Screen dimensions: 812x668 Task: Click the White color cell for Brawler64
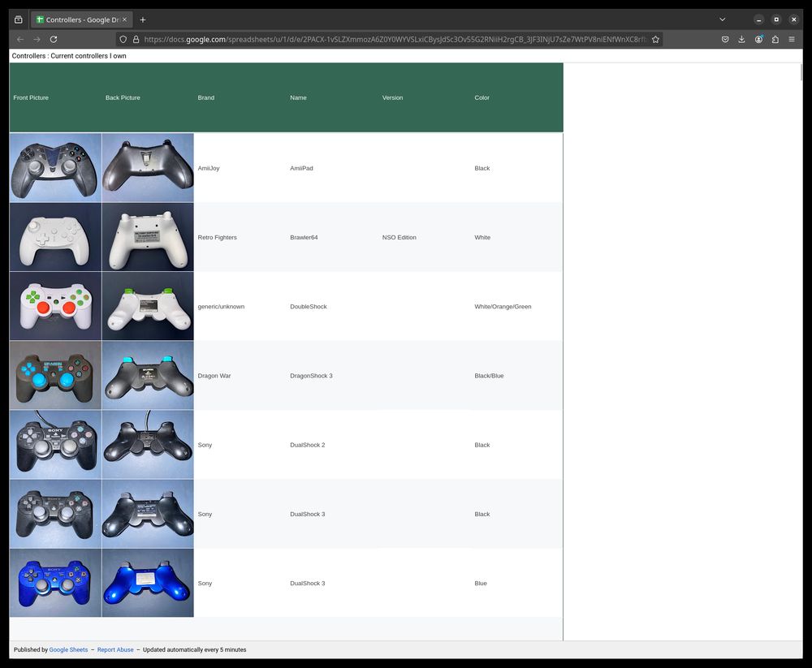[x=517, y=237]
